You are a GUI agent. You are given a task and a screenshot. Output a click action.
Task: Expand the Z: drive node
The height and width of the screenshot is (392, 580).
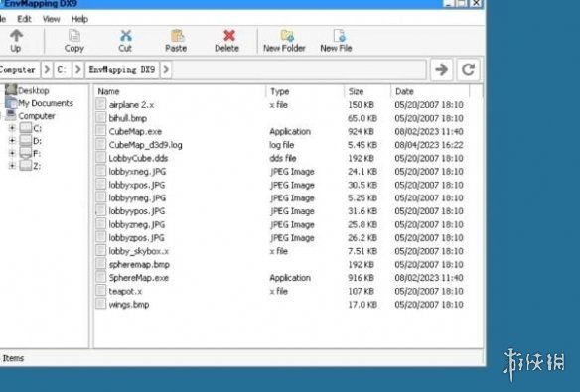click(x=12, y=166)
